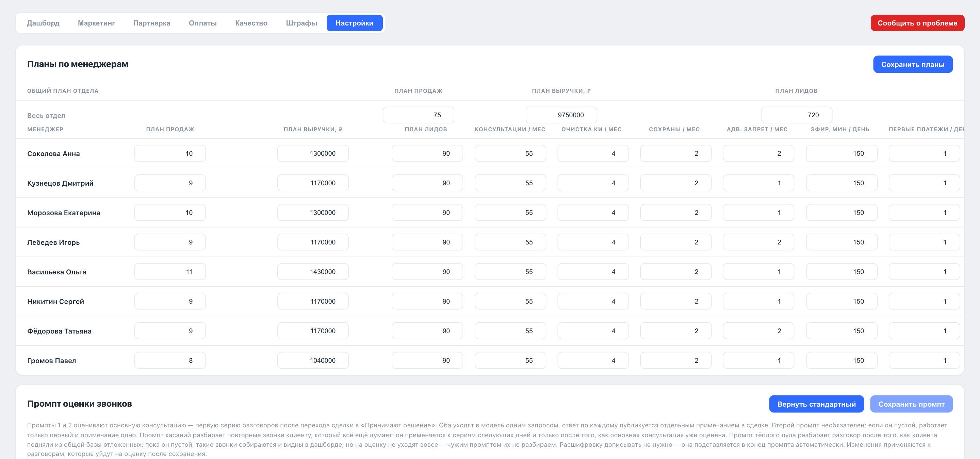This screenshot has width=980, height=459.
Task: Edit Громов Павел revenue plan 1040000
Action: click(313, 361)
